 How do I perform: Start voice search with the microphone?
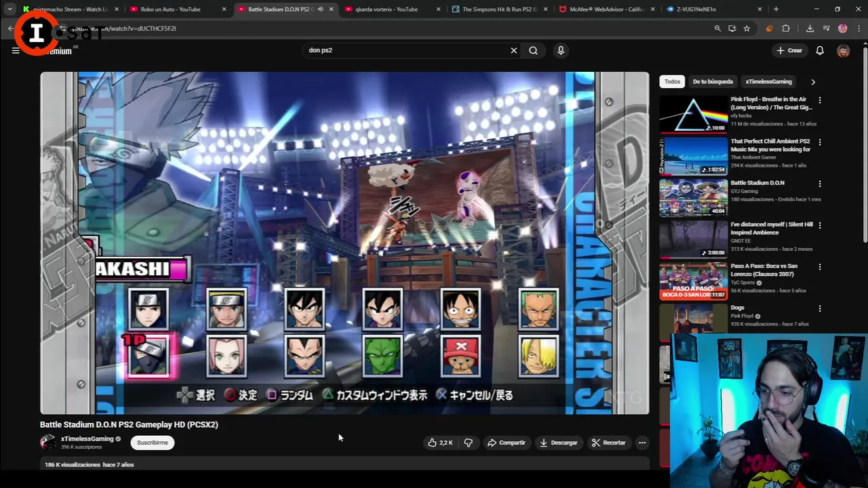tap(561, 50)
